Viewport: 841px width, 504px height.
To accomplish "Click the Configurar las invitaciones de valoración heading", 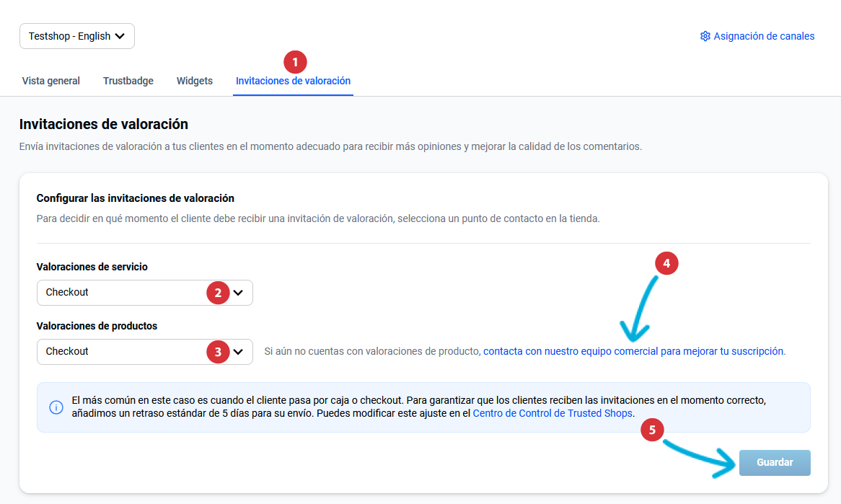I will click(x=135, y=198).
